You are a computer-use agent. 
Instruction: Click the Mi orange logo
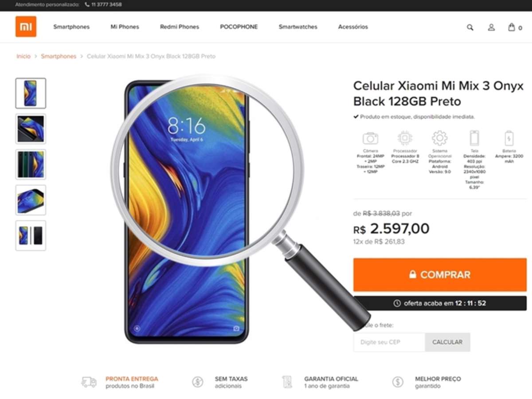[x=26, y=27]
